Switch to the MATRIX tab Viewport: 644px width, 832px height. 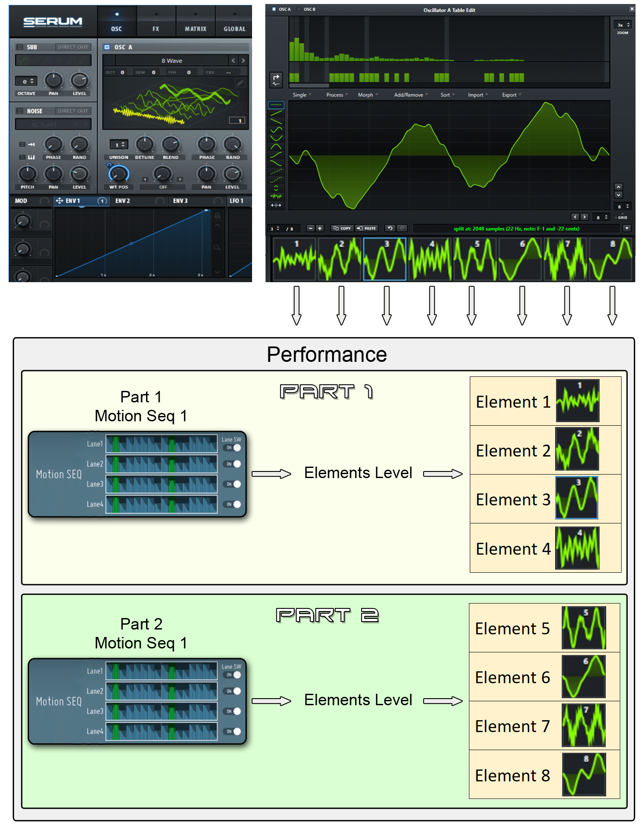pyautogui.click(x=195, y=22)
